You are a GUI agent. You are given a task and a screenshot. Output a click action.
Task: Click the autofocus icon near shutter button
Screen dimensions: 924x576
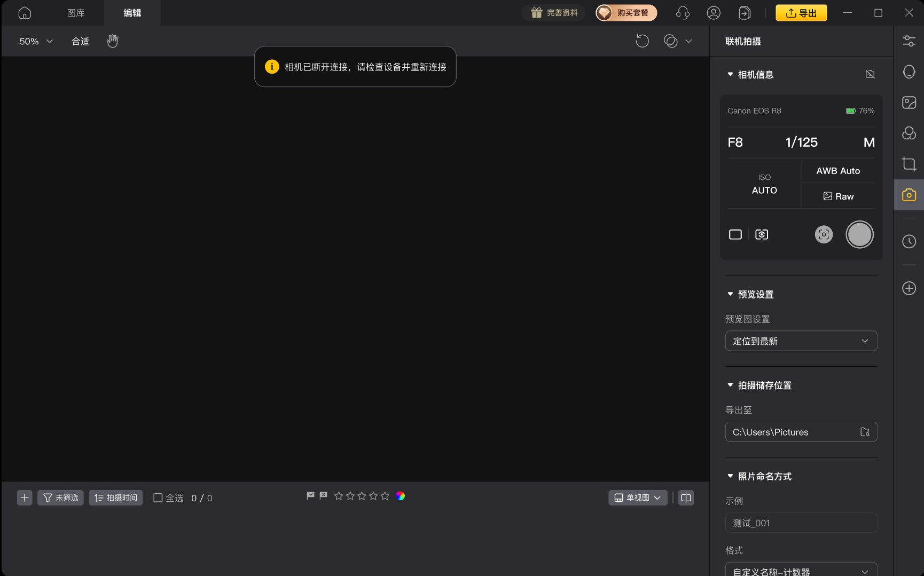823,234
